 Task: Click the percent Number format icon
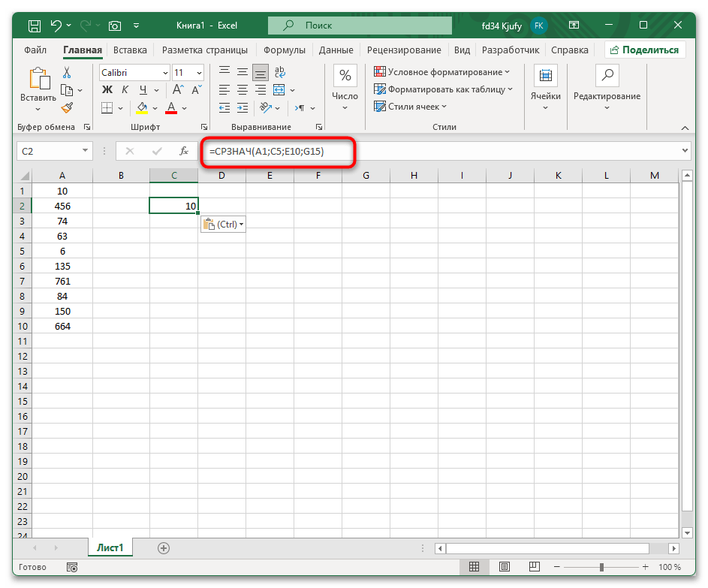point(345,75)
